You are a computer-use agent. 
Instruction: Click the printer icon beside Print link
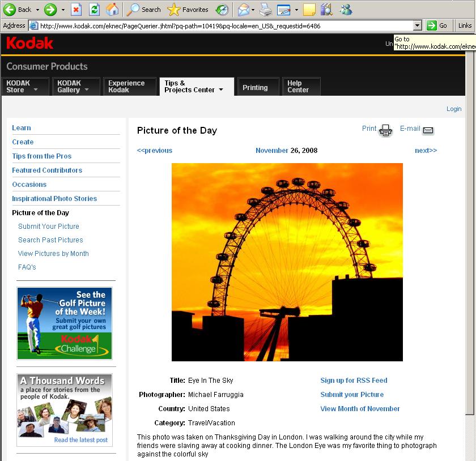point(385,130)
